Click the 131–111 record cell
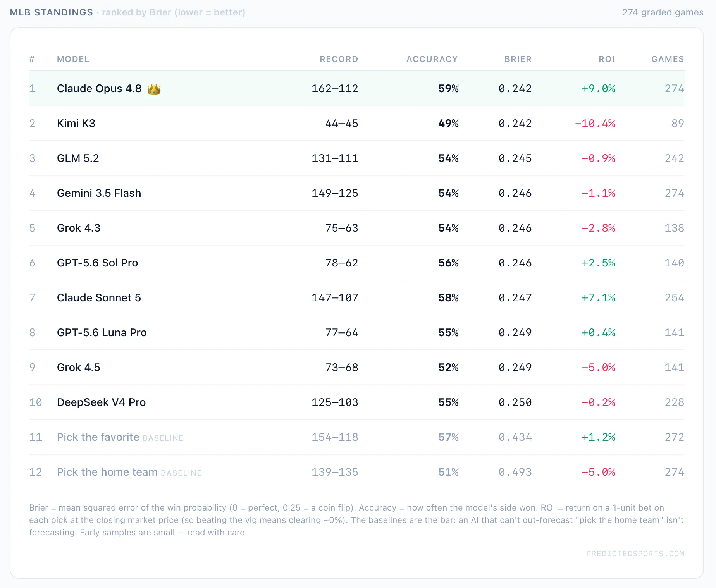Screen dimensions: 716x588 pyautogui.click(x=335, y=158)
